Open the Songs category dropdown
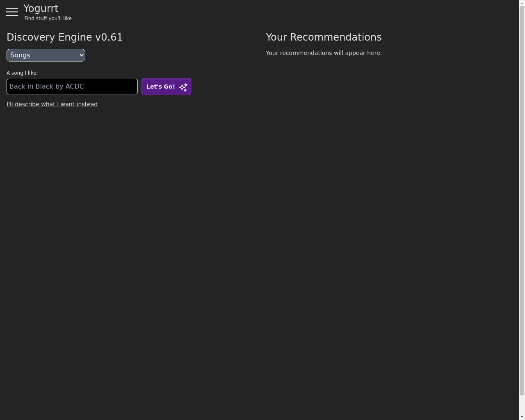This screenshot has height=420, width=525. (46, 55)
